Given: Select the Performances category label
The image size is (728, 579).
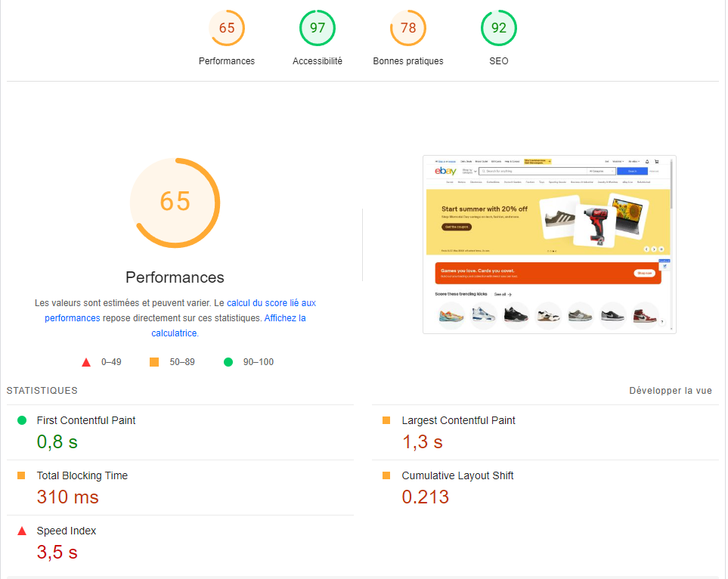Looking at the screenshot, I should coord(227,60).
